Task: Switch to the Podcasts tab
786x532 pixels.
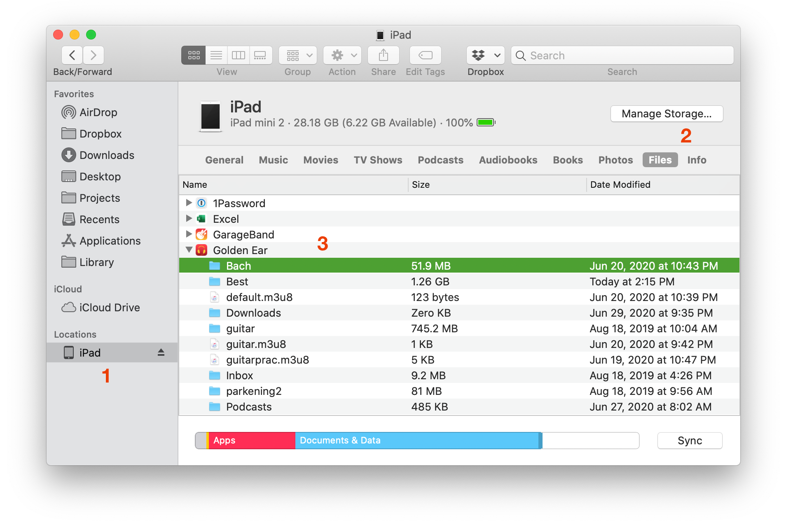Action: coord(440,160)
